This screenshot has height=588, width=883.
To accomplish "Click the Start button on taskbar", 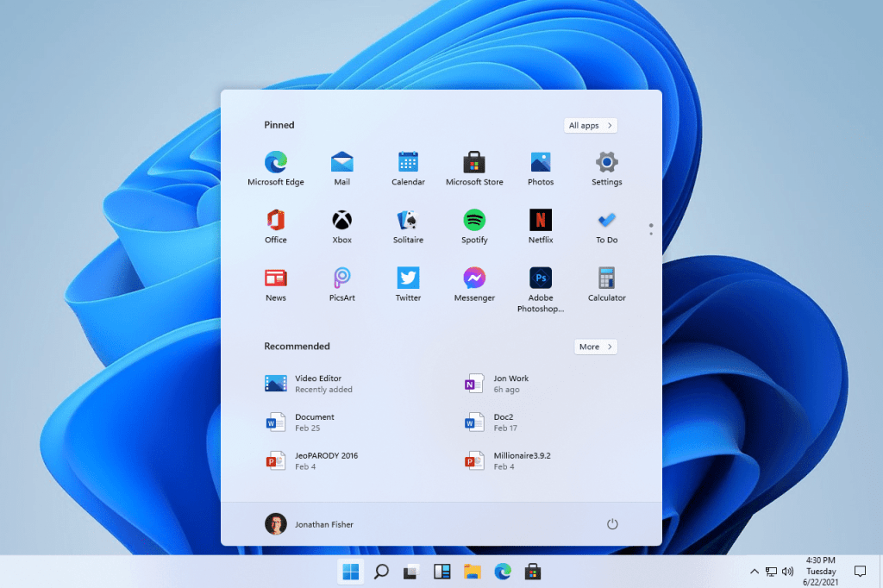I will (351, 571).
